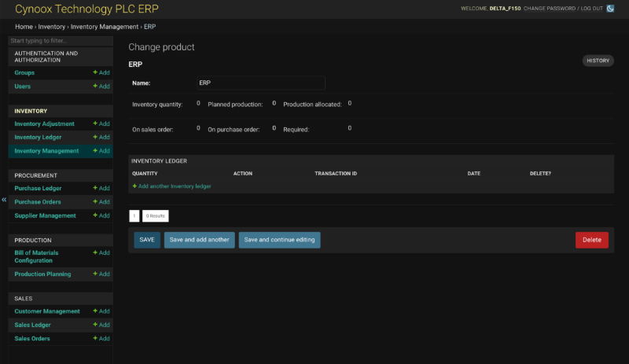
Task: Select Inventory Management in sidebar
Action: tap(46, 151)
